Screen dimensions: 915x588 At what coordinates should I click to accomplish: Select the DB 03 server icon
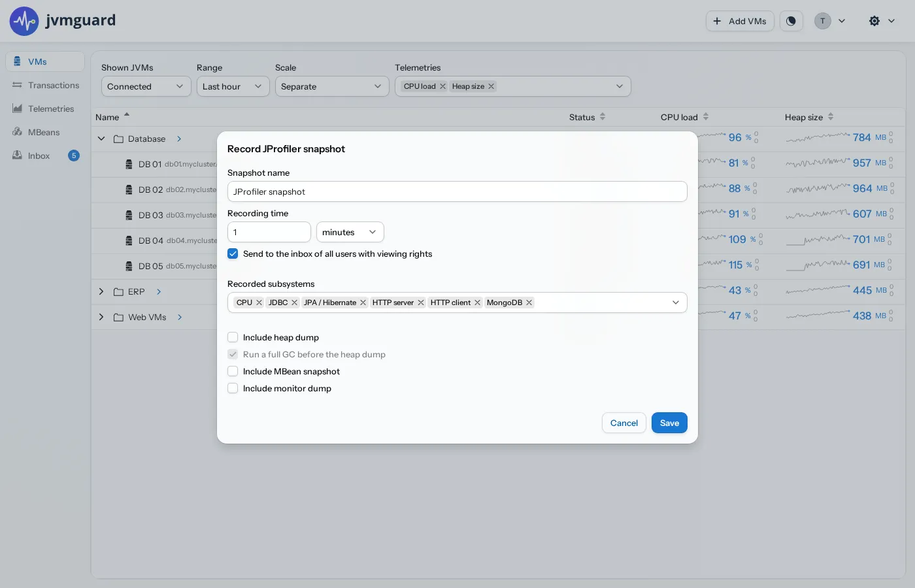(x=129, y=215)
